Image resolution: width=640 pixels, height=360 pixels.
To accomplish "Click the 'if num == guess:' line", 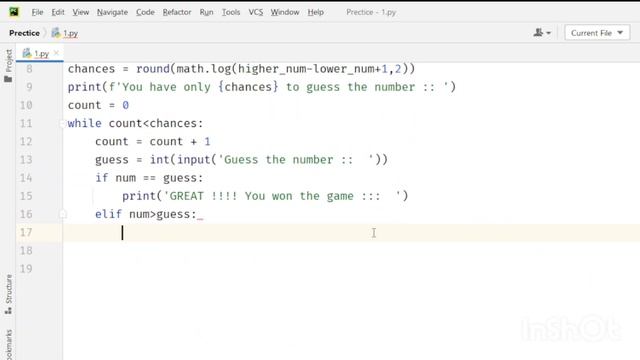I will point(149,178).
